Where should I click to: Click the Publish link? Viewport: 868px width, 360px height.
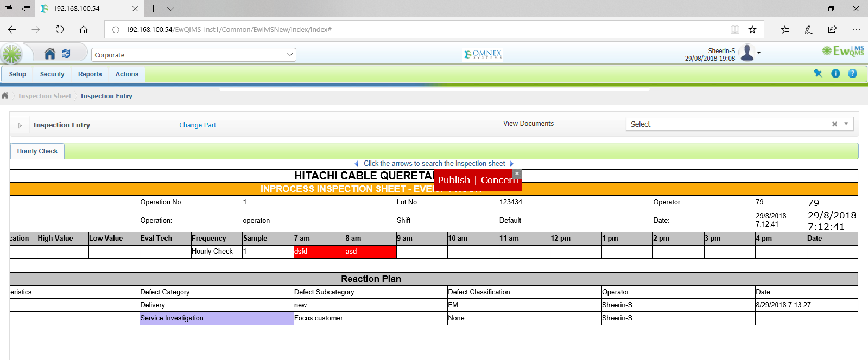click(454, 180)
